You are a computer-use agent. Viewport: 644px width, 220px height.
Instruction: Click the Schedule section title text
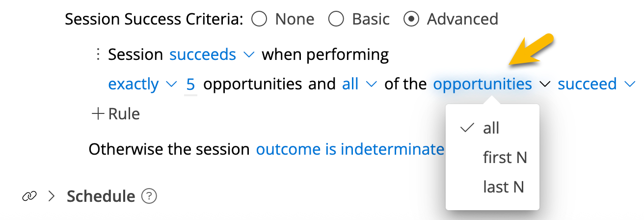pyautogui.click(x=101, y=196)
